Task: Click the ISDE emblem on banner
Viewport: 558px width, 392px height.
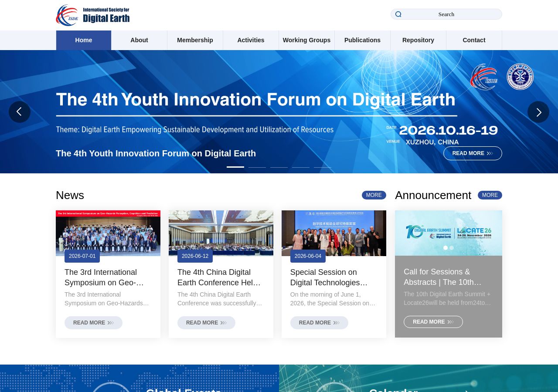Action: click(x=484, y=77)
